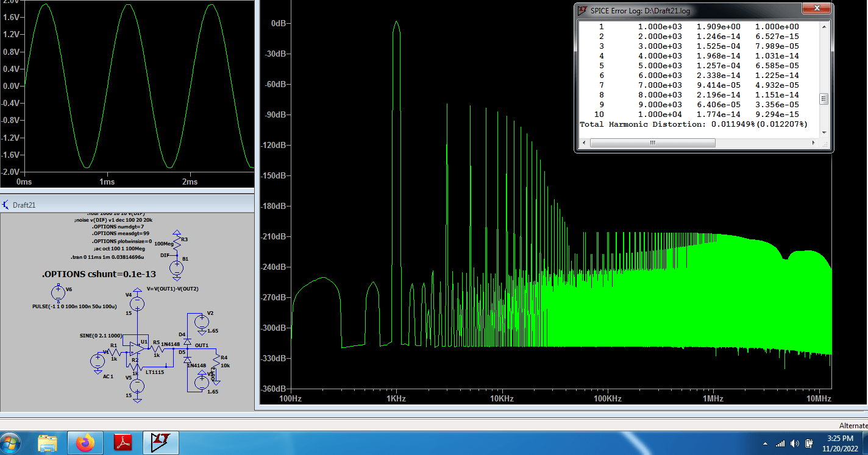Click the log value 6.406e-05 in harmonic row 9
The height and width of the screenshot is (455, 868).
[719, 105]
